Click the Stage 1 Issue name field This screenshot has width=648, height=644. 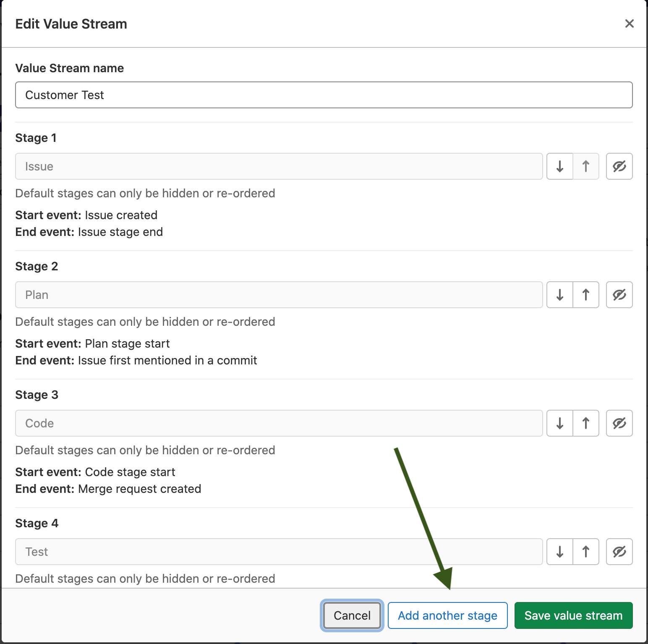279,166
